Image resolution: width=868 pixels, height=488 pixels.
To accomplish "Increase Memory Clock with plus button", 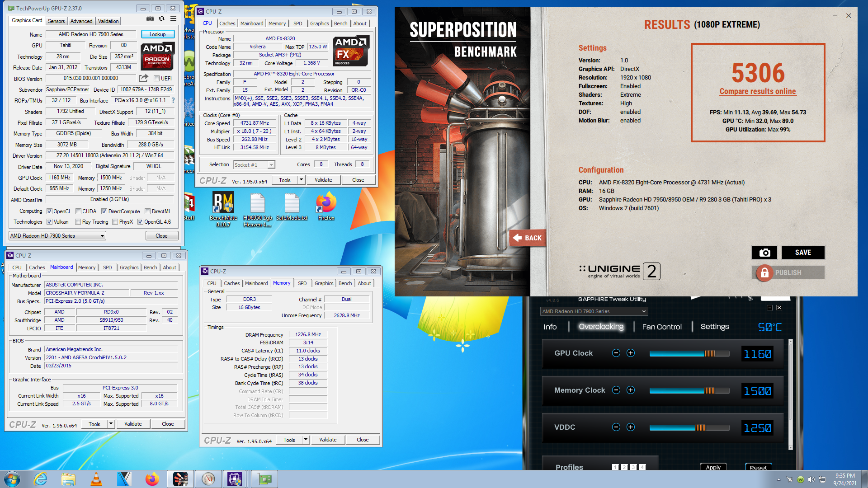I will click(x=631, y=390).
